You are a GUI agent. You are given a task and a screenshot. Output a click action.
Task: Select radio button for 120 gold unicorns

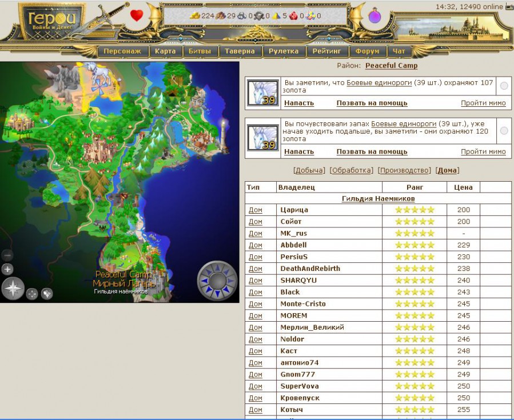[x=504, y=131]
